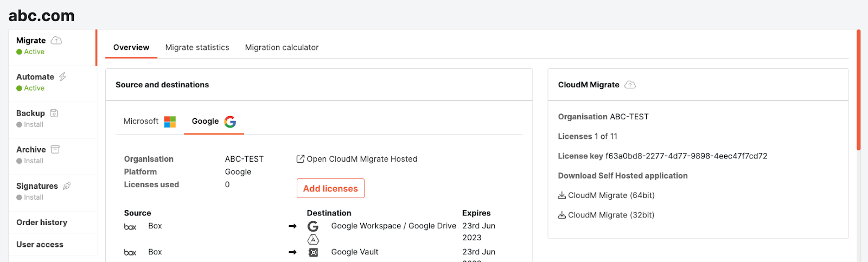Click the Active status under Automate
The image size is (868, 262).
pos(31,88)
